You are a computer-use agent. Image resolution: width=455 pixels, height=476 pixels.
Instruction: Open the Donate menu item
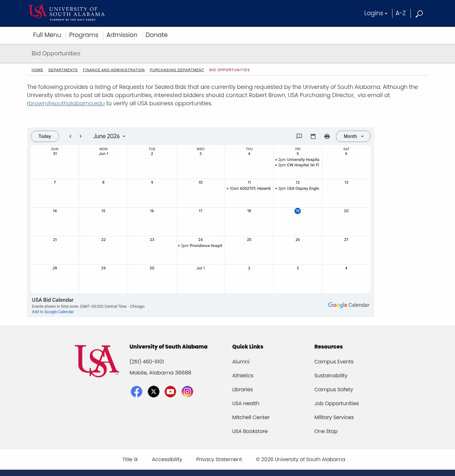(156, 35)
